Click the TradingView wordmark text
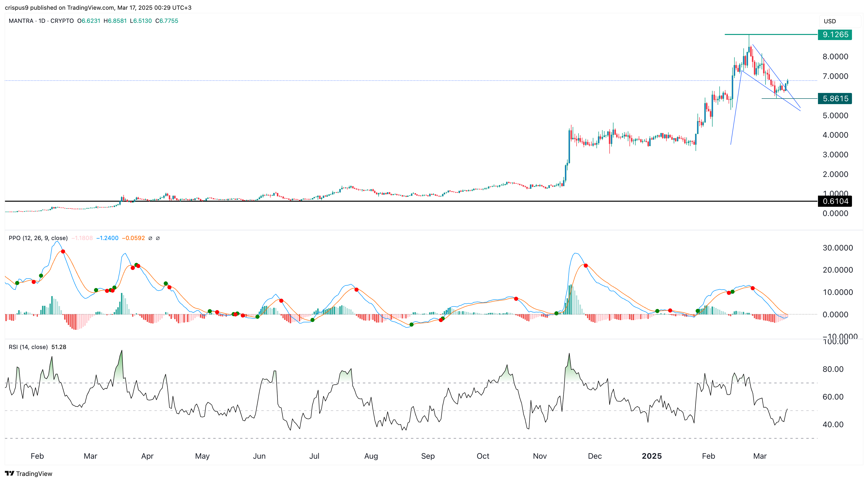This screenshot has width=868, height=482. pos(34,474)
